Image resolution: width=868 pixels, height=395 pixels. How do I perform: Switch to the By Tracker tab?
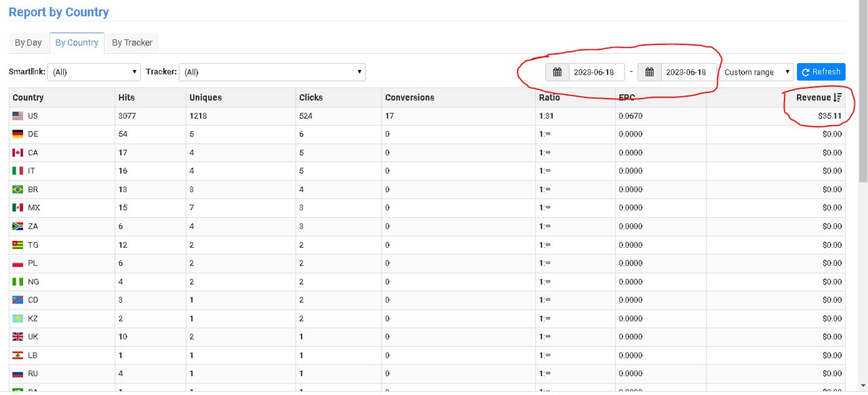[132, 43]
